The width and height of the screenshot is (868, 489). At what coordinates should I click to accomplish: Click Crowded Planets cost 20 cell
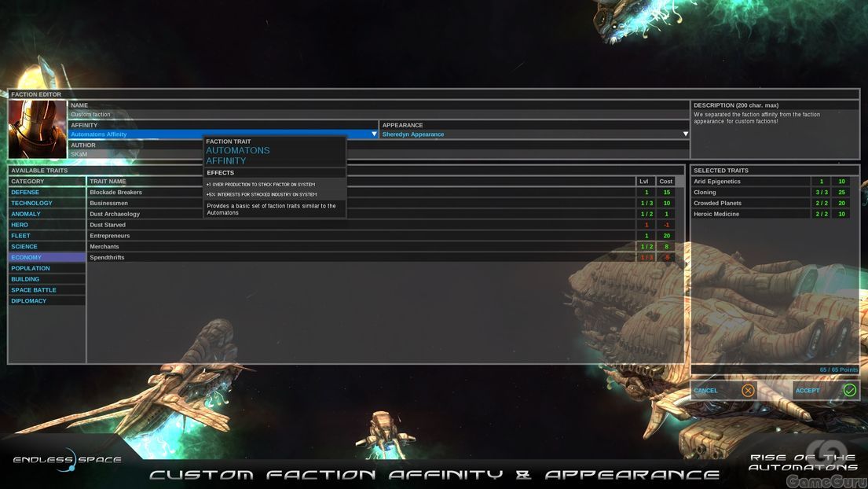[x=841, y=204]
